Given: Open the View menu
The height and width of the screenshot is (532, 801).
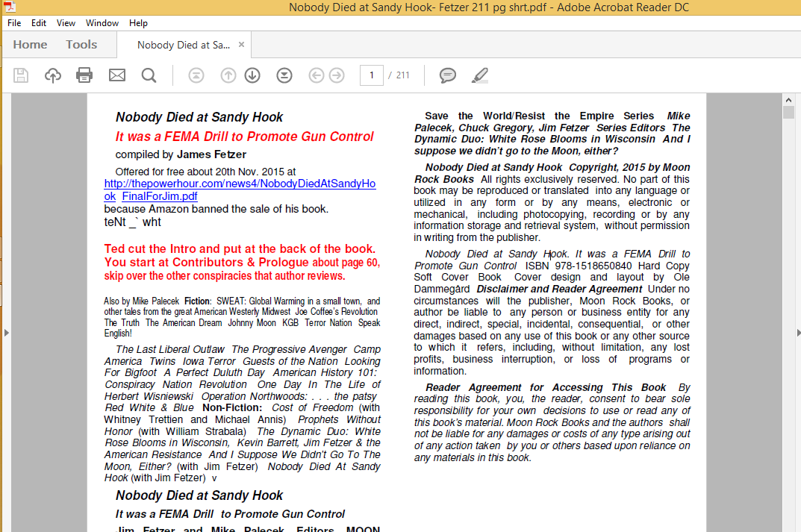Looking at the screenshot, I should pos(66,23).
